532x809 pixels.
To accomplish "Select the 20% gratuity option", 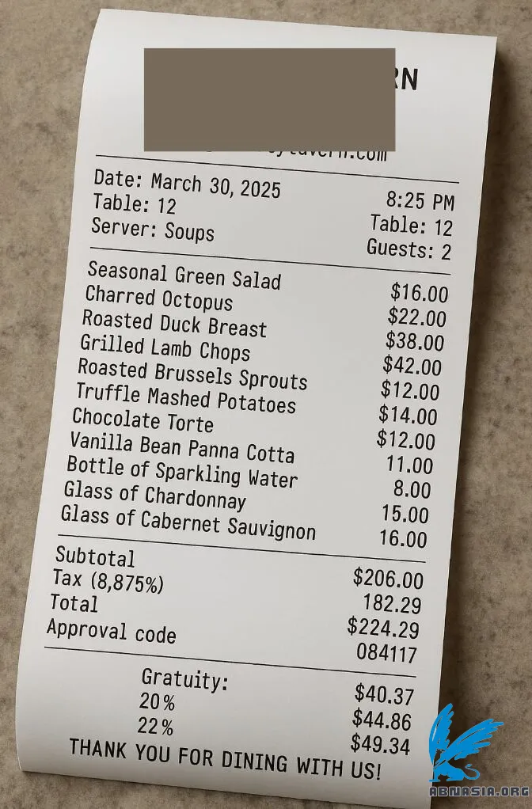I will pyautogui.click(x=157, y=701).
